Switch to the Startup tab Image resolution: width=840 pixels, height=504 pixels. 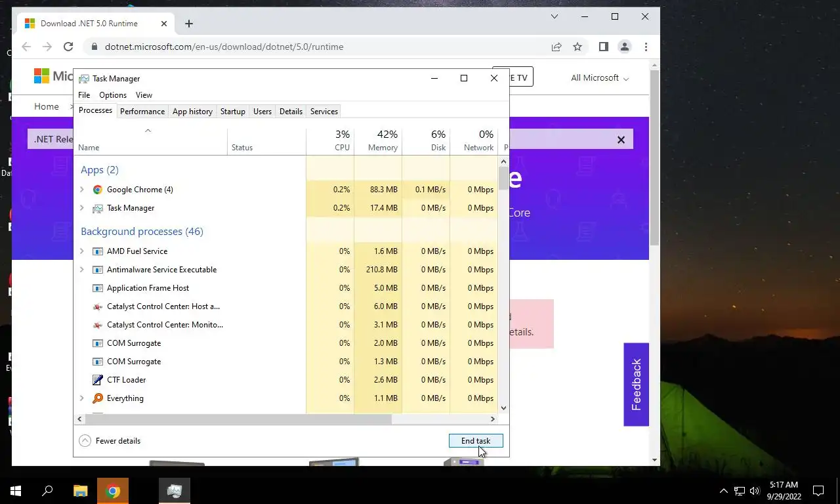click(232, 112)
